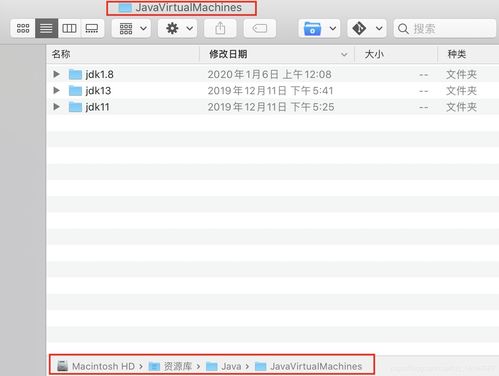
Task: Click the Edit Tags button
Action: pyautogui.click(x=260, y=28)
